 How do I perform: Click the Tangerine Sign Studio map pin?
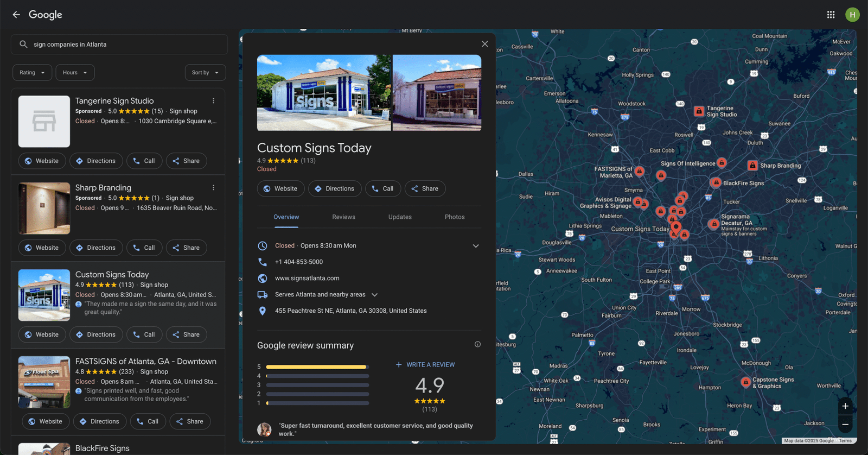point(699,111)
